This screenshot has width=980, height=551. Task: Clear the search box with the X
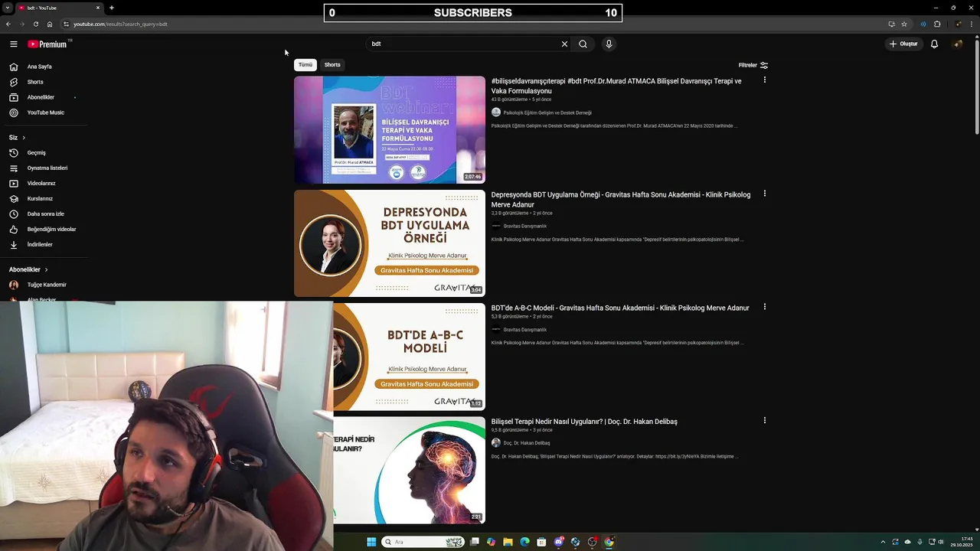pyautogui.click(x=564, y=44)
